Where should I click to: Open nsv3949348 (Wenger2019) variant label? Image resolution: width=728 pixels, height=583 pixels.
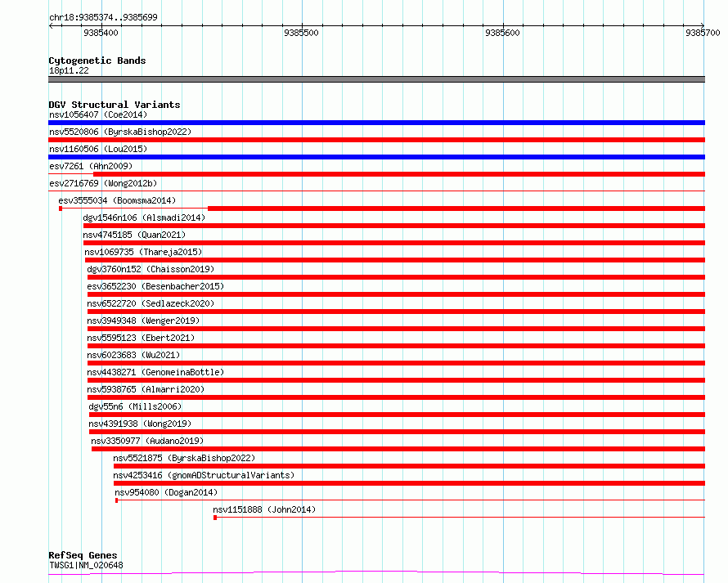click(143, 321)
